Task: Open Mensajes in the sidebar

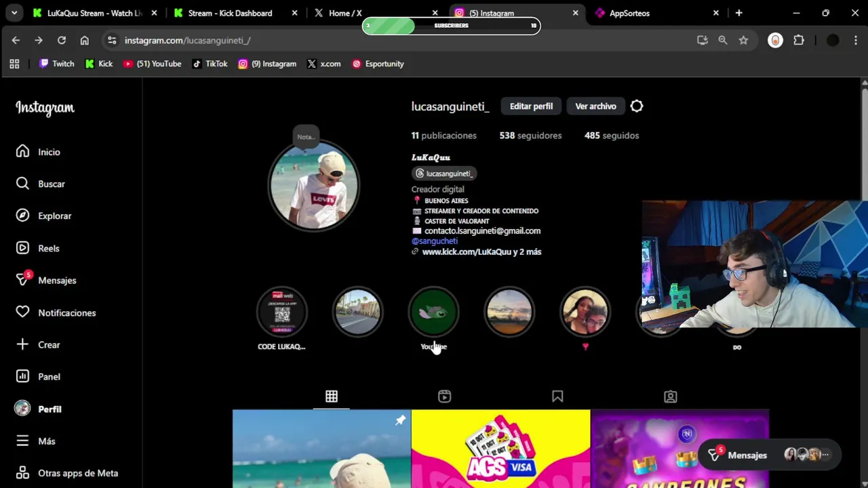Action: pyautogui.click(x=46, y=280)
